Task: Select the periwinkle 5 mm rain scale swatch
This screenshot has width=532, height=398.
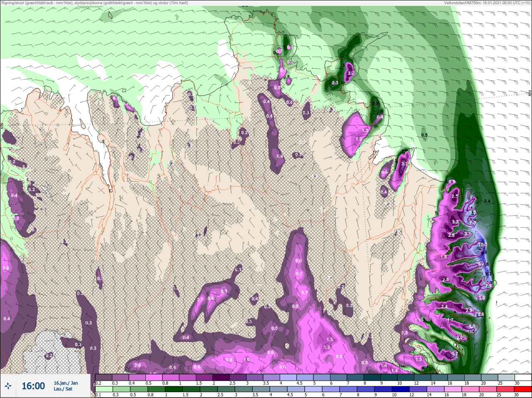Action: point(313,389)
